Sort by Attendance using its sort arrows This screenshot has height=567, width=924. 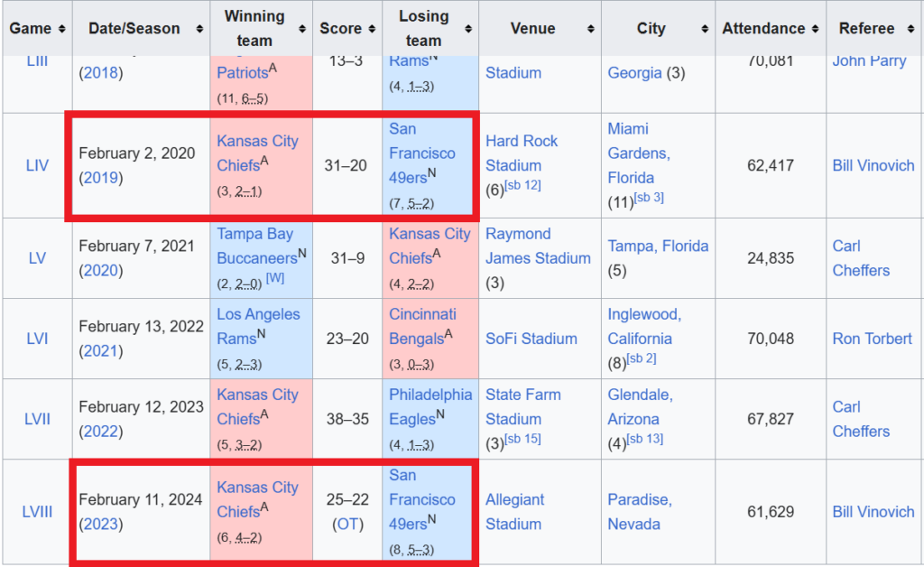pyautogui.click(x=815, y=29)
